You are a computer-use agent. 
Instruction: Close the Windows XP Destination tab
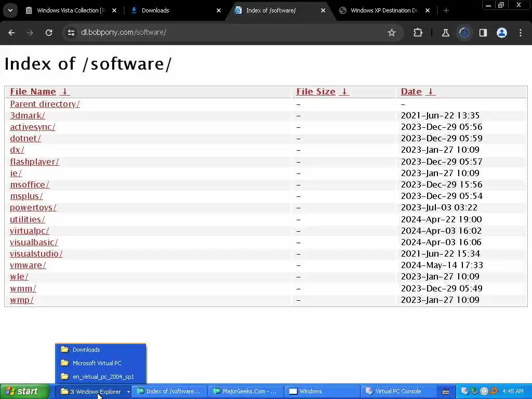(428, 10)
